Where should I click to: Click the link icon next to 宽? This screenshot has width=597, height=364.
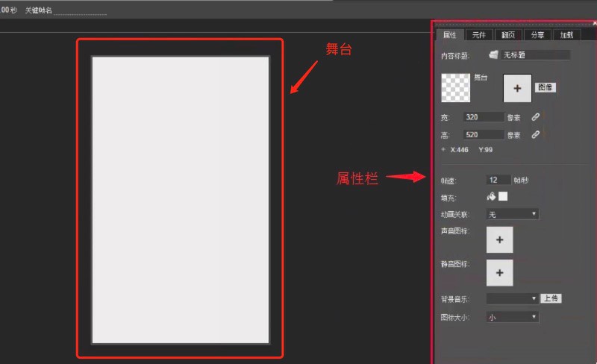pos(535,117)
